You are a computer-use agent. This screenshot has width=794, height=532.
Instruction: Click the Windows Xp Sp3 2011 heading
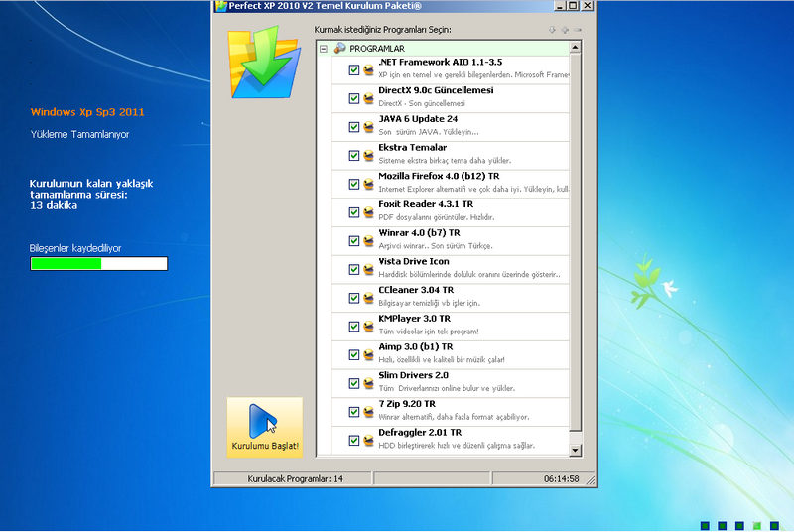point(87,112)
